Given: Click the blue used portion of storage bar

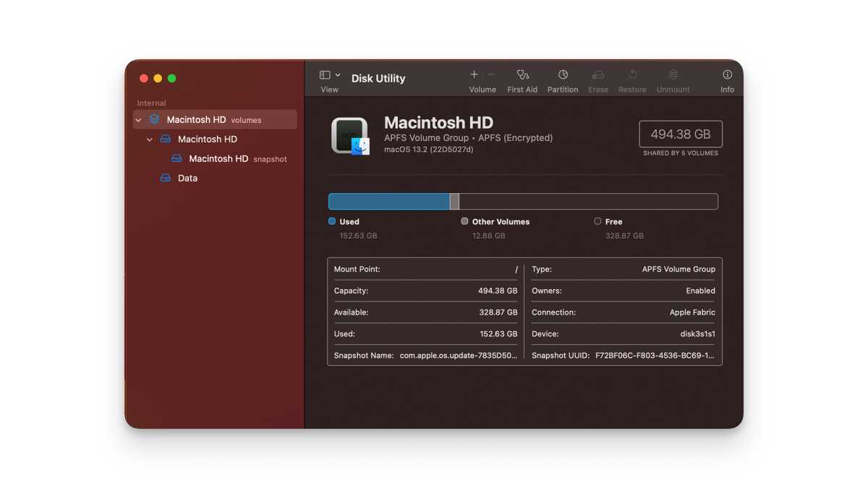Looking at the screenshot, I should pyautogui.click(x=389, y=201).
